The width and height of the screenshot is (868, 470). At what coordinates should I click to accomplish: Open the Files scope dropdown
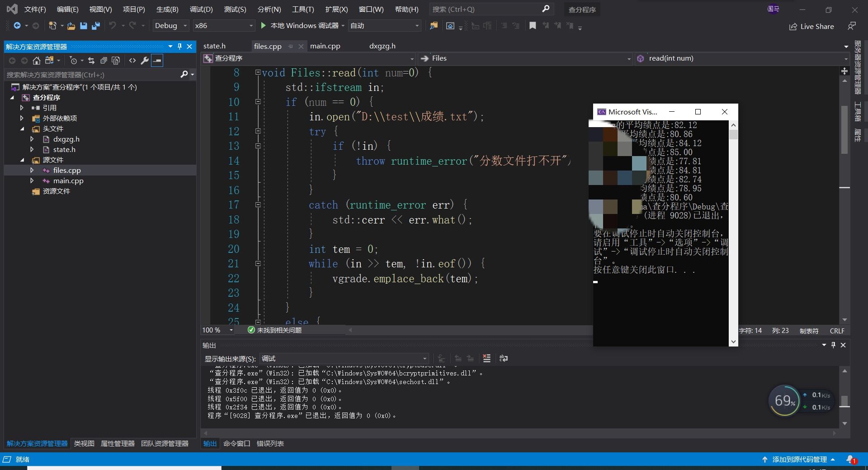(525, 58)
